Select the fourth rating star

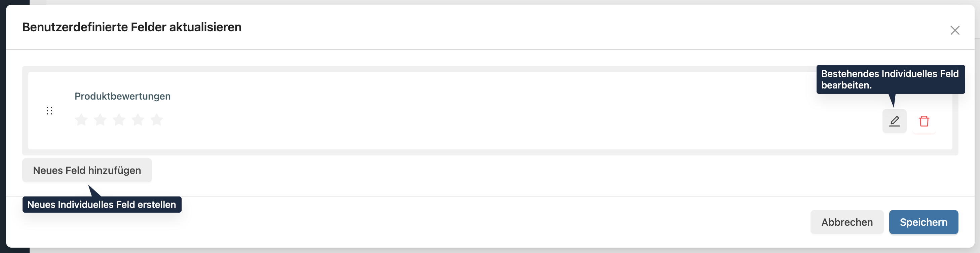click(x=138, y=120)
